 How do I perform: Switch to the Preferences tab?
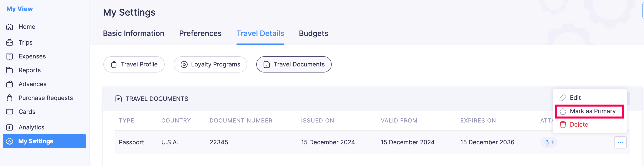[200, 33]
